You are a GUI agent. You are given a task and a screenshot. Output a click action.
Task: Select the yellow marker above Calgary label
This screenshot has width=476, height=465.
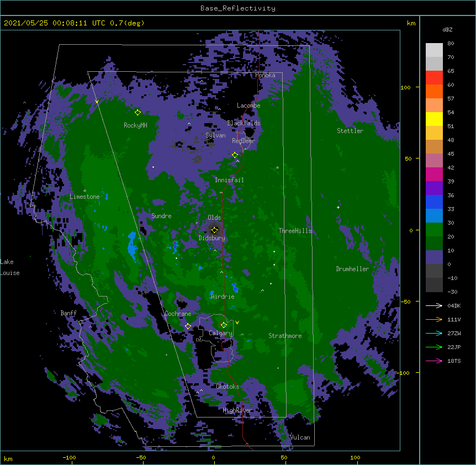coord(224,325)
